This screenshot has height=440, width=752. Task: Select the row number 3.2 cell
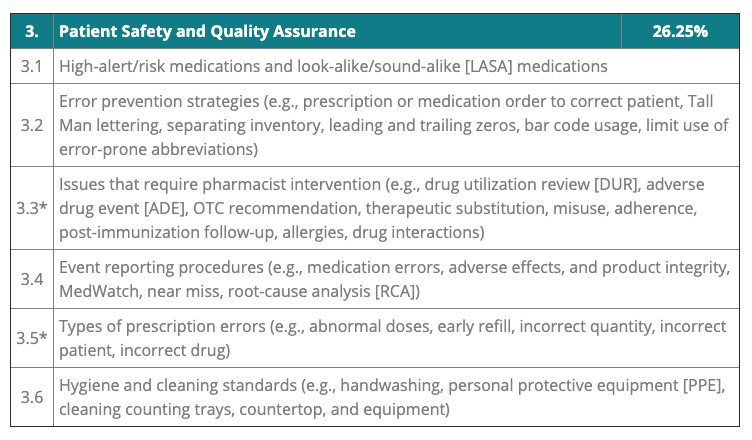coord(32,126)
